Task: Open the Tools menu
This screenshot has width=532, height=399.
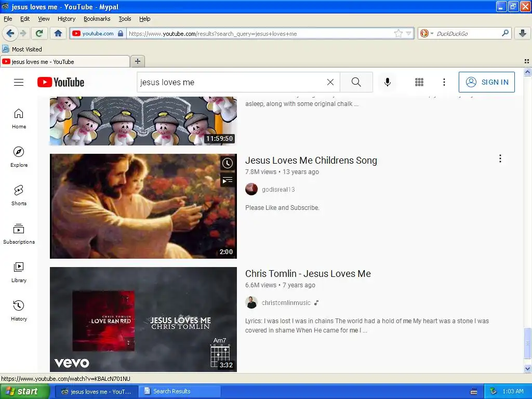Action: [x=125, y=19]
